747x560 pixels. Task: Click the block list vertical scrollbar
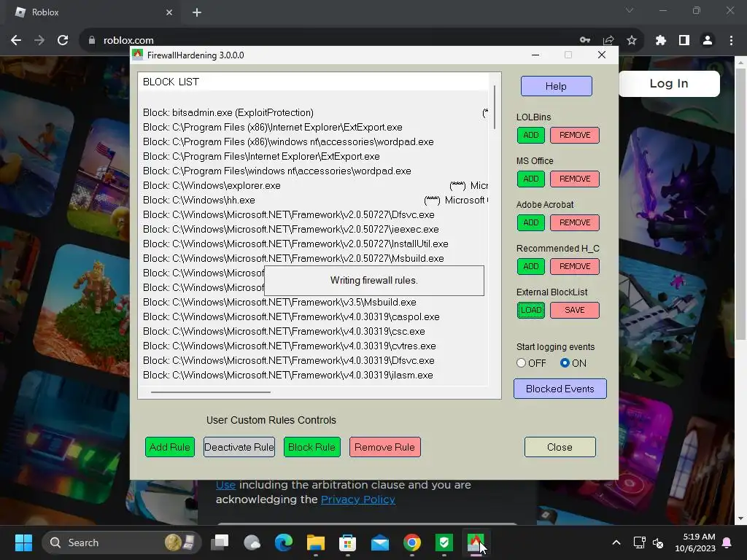[x=495, y=107]
